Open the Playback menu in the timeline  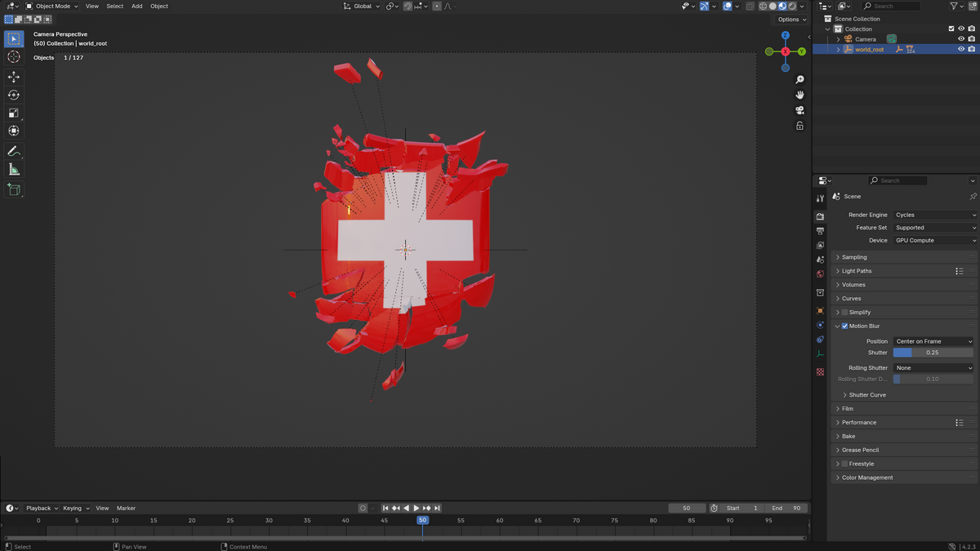[41, 508]
